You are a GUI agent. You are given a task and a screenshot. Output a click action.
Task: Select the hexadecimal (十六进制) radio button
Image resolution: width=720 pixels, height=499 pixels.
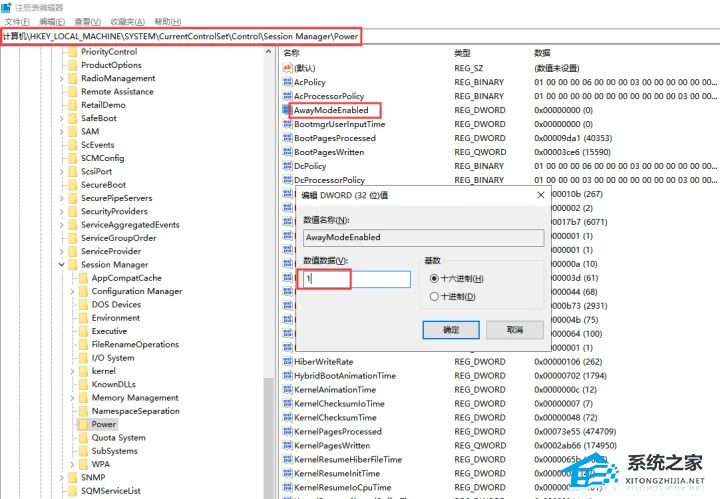point(434,278)
